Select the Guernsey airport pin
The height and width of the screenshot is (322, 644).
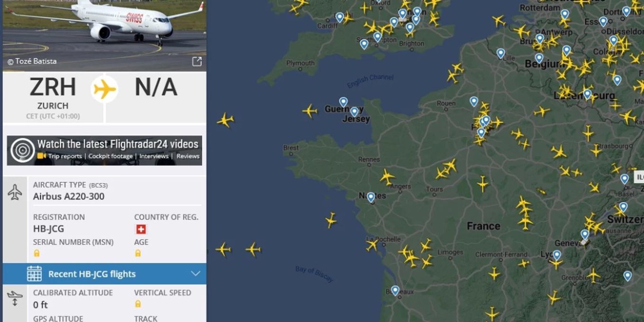pos(343,101)
